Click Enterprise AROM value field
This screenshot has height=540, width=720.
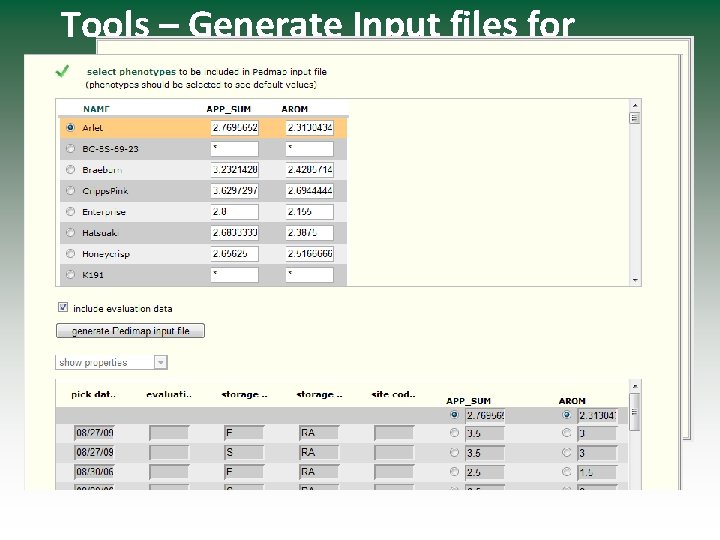coord(309,212)
